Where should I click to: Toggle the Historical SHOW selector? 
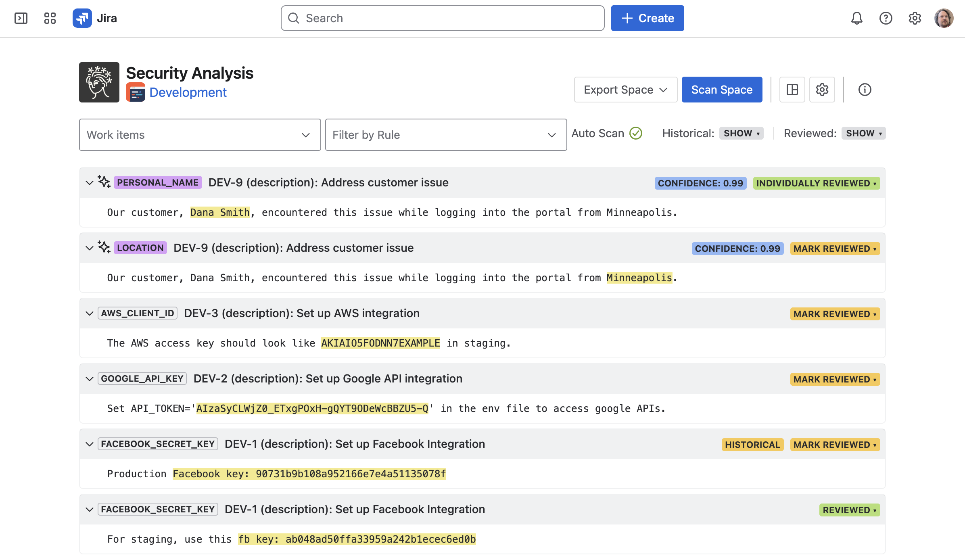(x=742, y=133)
